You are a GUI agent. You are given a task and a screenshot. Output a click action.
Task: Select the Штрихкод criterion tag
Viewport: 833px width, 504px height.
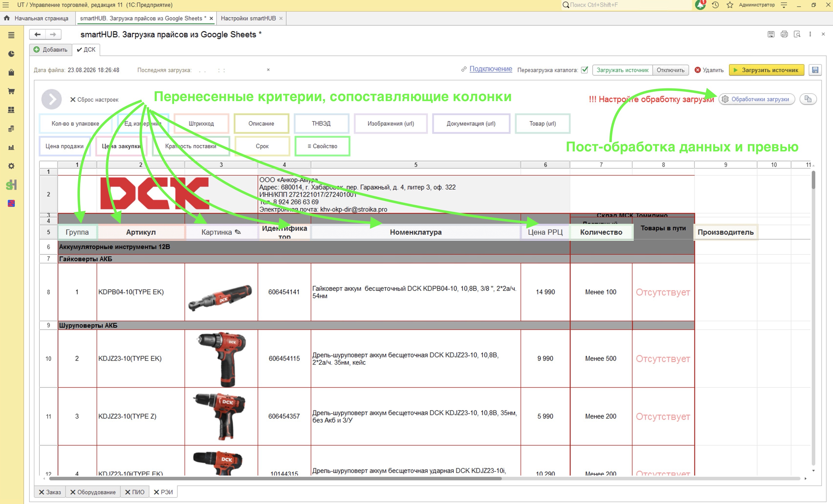point(201,123)
